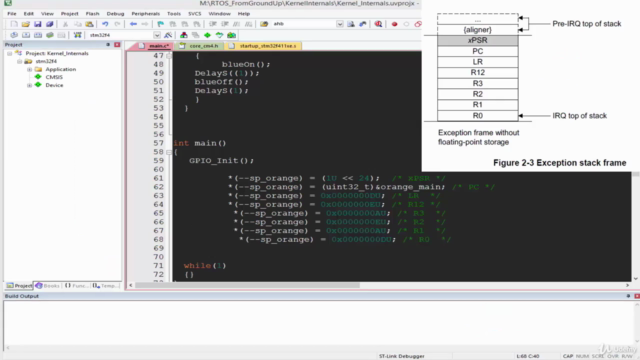Screen dimensions: 640x360
Task: Click the Indent selection toolbar icon
Action: point(213,24)
